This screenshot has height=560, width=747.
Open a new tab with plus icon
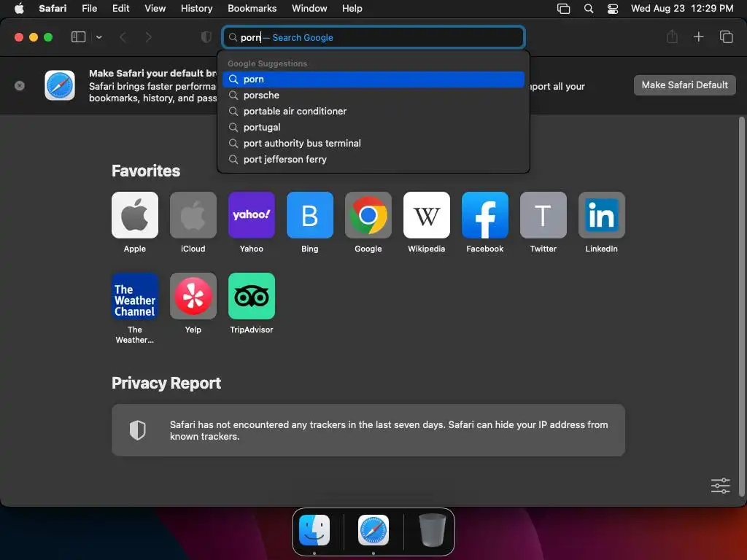(x=698, y=36)
